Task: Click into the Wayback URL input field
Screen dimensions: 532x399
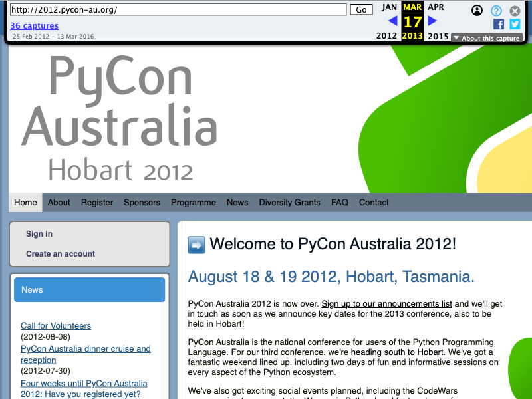Action: click(x=178, y=9)
